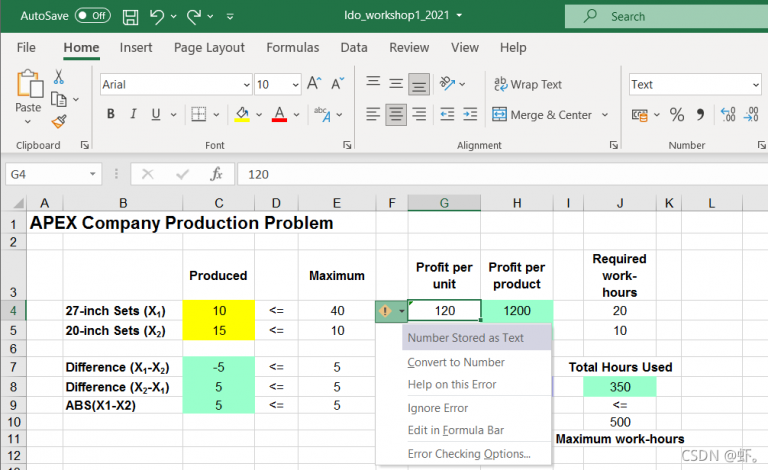Screen dimensions: 768x470
Task: Click the Insert Function fx icon
Action: tap(215, 174)
